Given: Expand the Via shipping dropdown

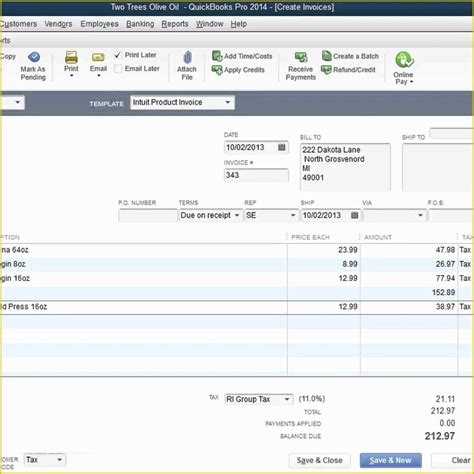Looking at the screenshot, I should pyautogui.click(x=421, y=215).
